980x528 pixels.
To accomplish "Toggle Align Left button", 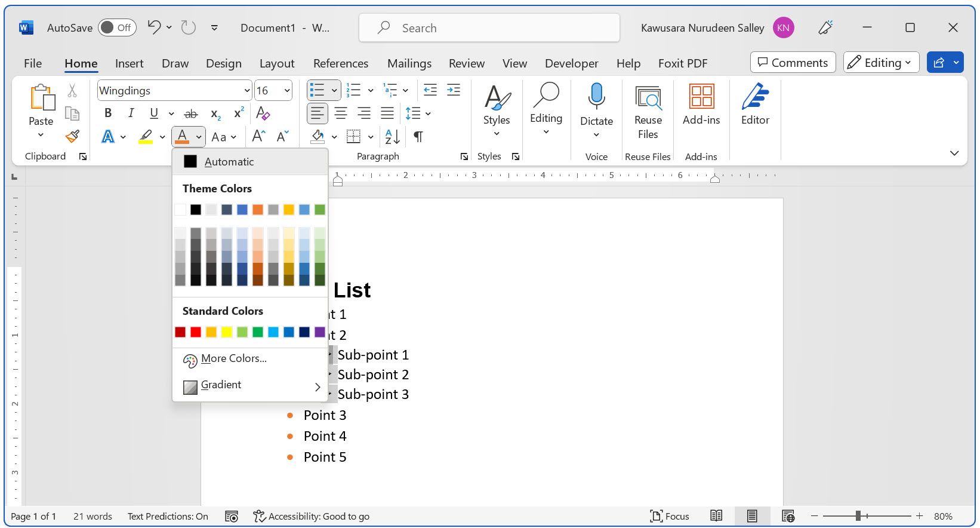I will tap(318, 113).
